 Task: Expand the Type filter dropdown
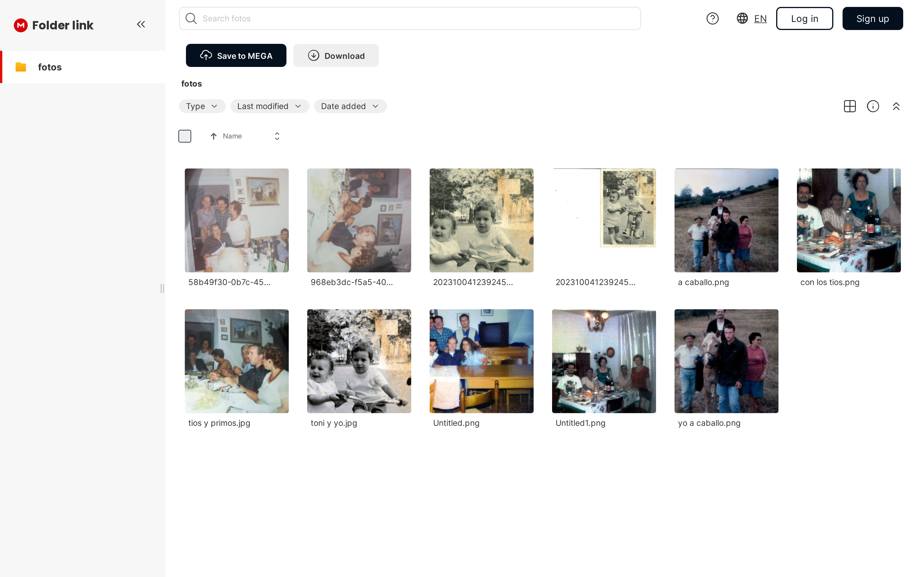click(x=202, y=106)
